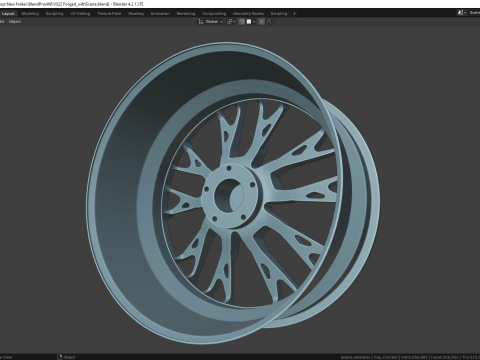Click the wheel center hub

(x=230, y=195)
